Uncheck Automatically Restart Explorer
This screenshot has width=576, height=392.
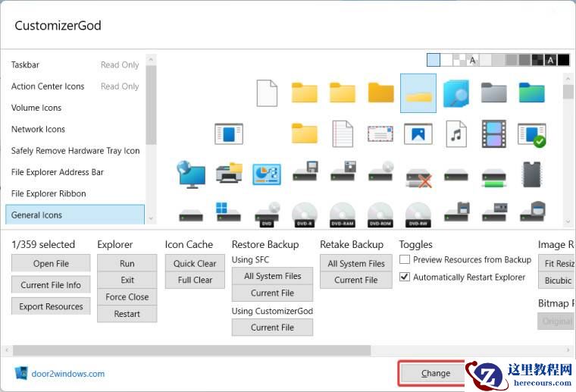click(405, 277)
